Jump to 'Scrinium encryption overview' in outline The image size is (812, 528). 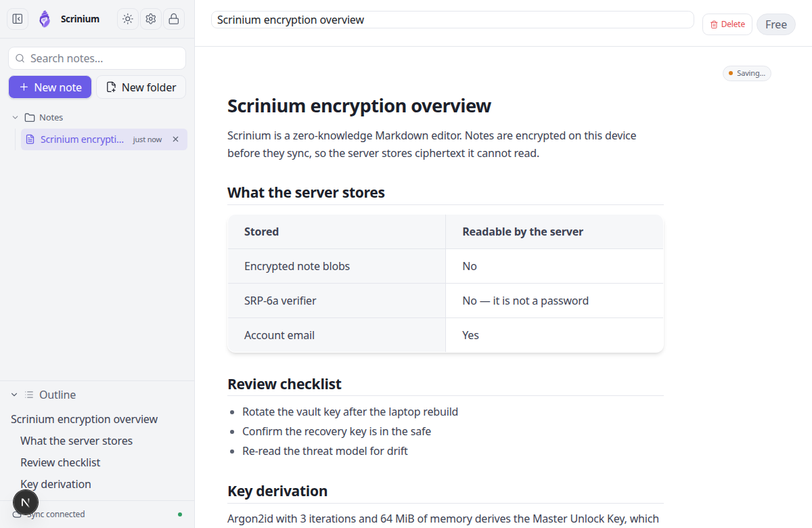[x=85, y=419]
